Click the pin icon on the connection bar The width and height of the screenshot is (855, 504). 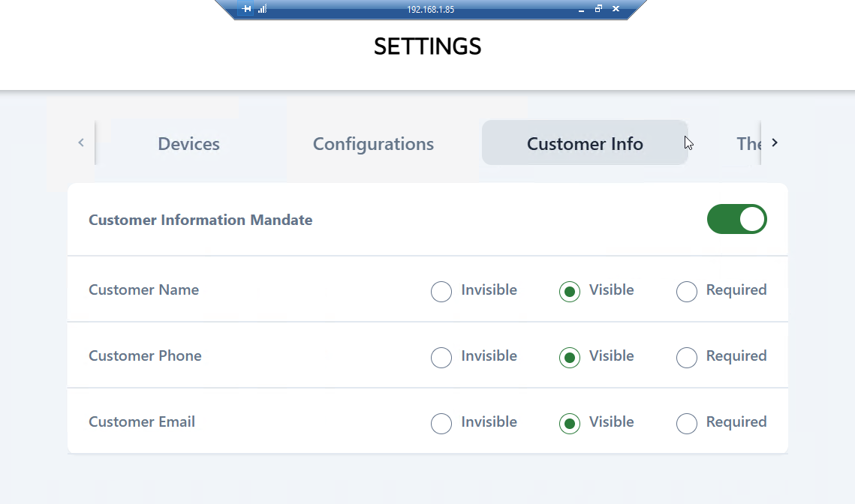tap(247, 9)
